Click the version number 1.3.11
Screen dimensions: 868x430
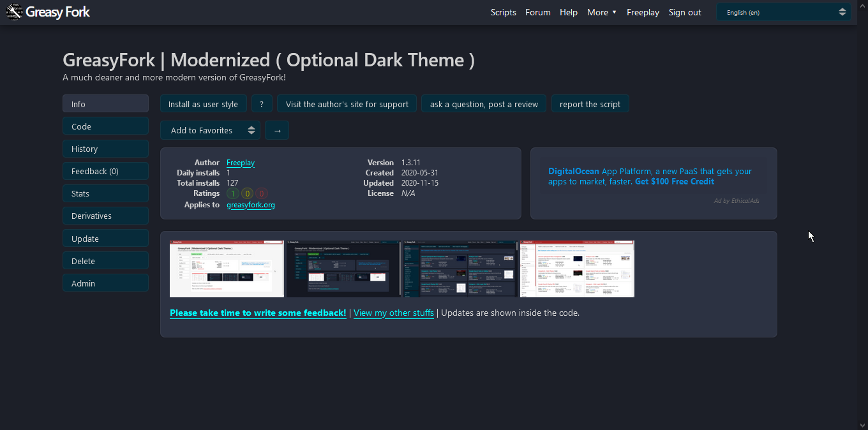pos(411,163)
